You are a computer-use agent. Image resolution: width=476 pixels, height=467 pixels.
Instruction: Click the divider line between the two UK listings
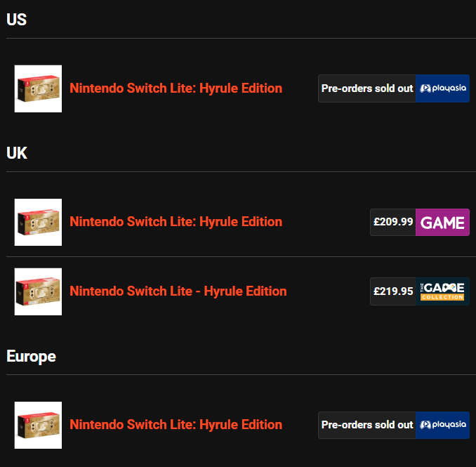point(238,256)
